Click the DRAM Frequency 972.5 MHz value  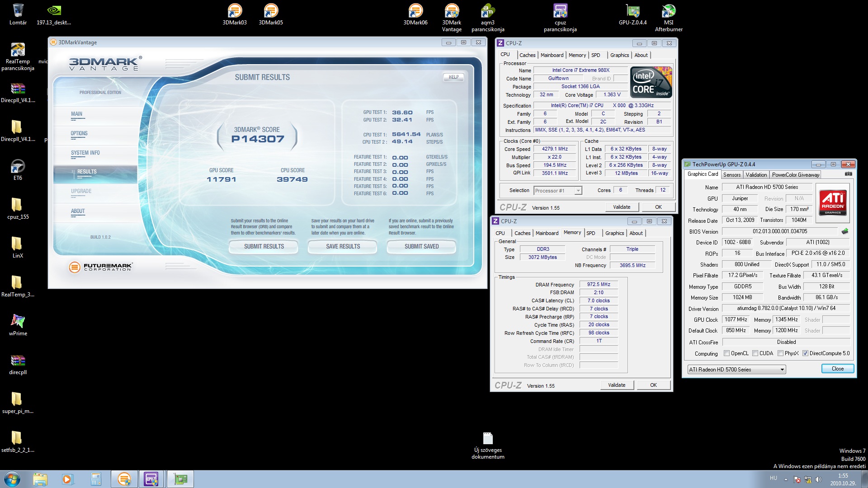599,285
